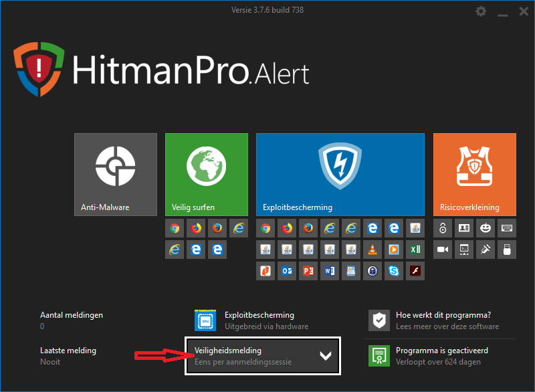Screen dimensions: 535x392
Task: Open the green Veilig surfen tile
Action: click(207, 175)
